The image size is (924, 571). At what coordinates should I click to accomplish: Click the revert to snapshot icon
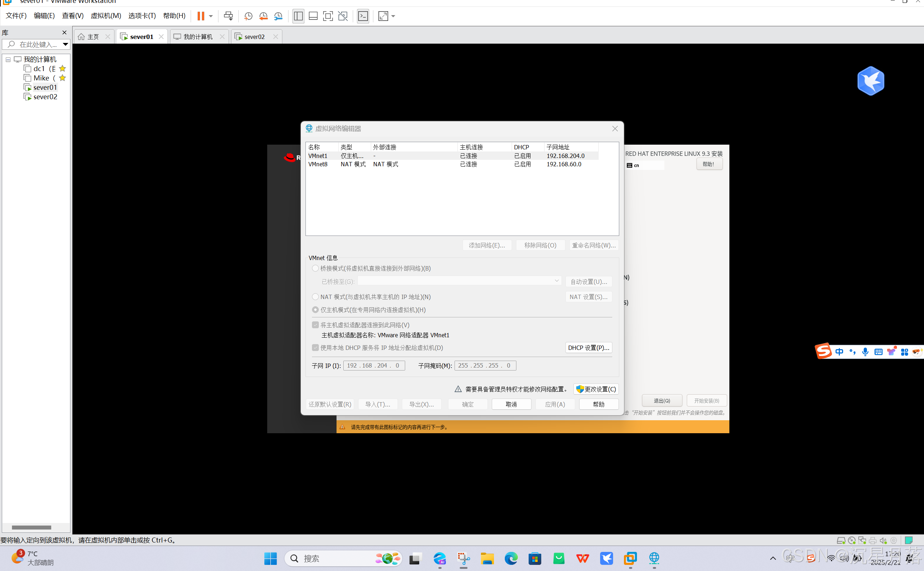pos(263,16)
